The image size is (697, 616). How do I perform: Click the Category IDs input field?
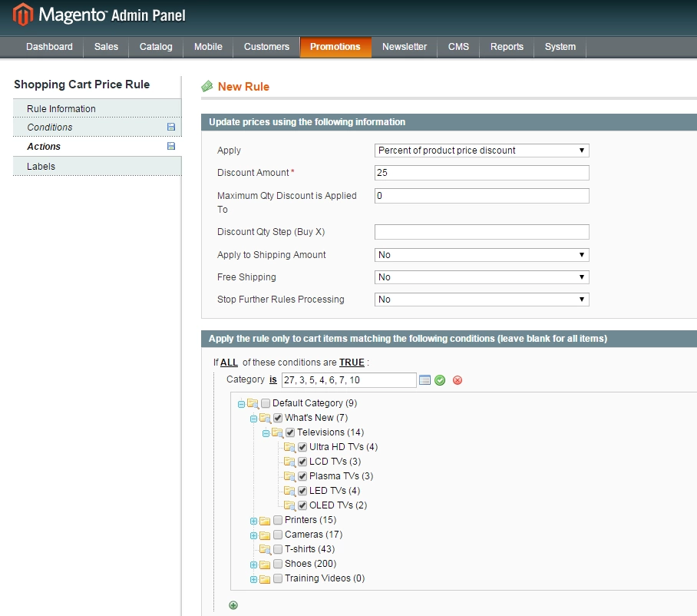[x=349, y=380]
